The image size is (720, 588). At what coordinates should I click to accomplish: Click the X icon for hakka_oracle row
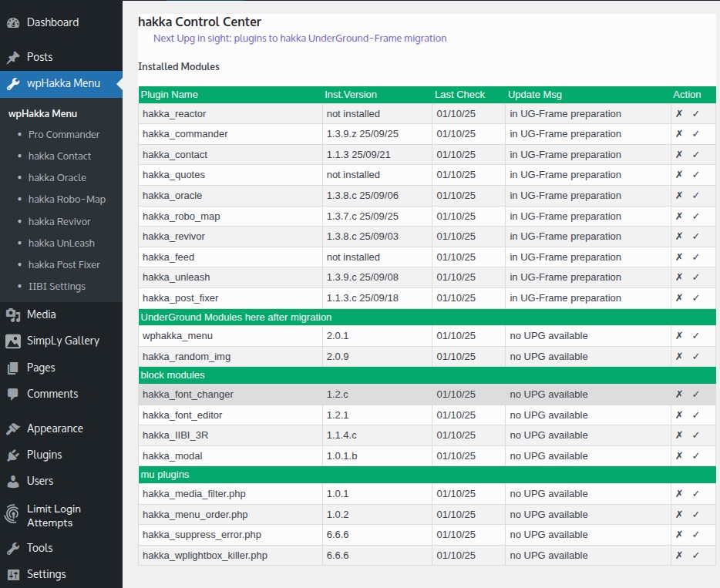(x=679, y=196)
